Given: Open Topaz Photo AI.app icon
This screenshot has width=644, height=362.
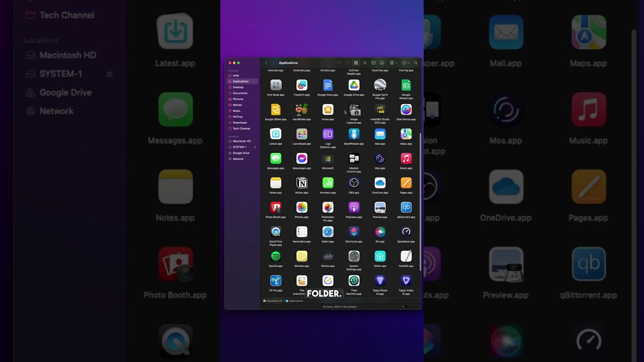Looking at the screenshot, I should 380,281.
